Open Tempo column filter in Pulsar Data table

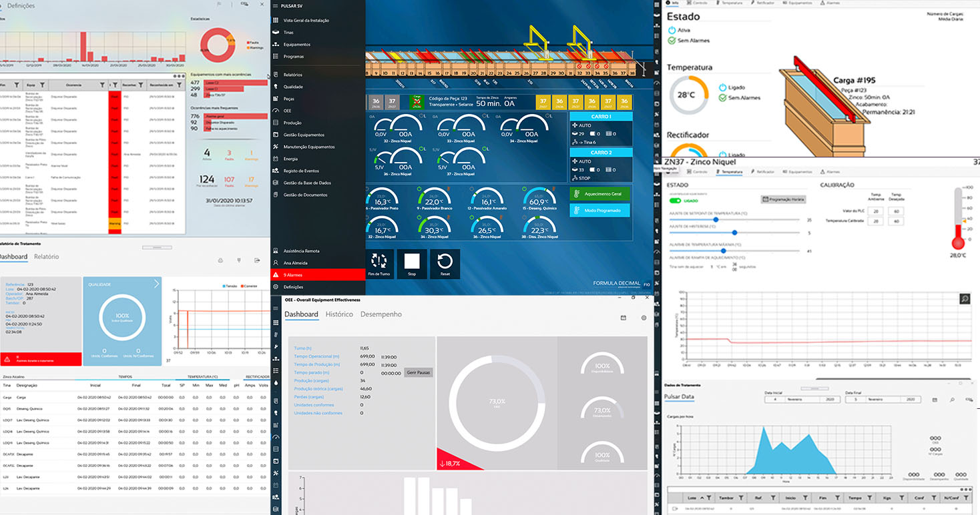(869, 498)
